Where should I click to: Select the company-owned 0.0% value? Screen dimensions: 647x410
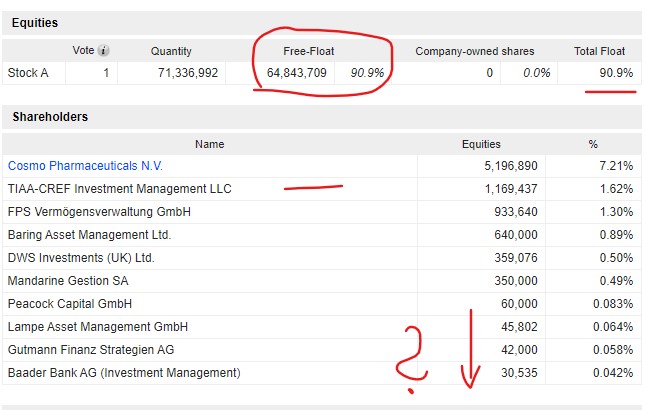click(x=536, y=73)
